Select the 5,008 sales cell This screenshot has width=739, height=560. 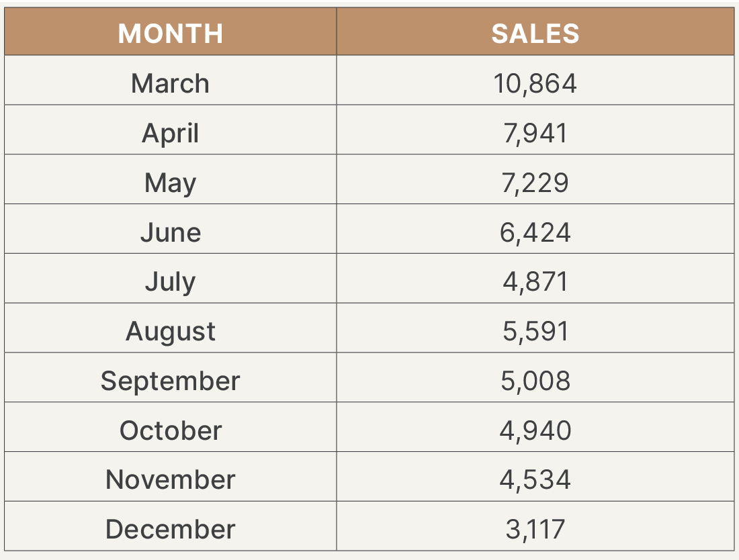pyautogui.click(x=535, y=381)
